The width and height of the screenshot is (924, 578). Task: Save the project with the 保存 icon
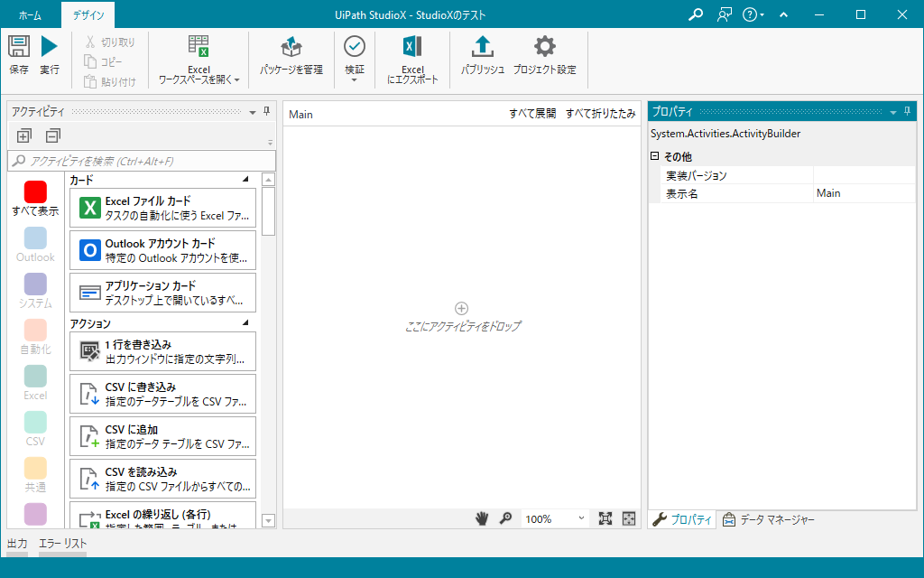pos(19,47)
